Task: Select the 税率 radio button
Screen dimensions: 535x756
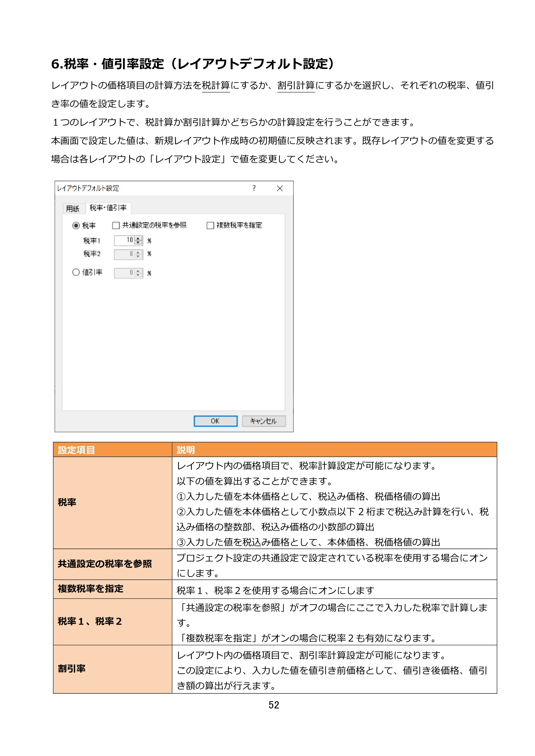Action: tap(76, 226)
